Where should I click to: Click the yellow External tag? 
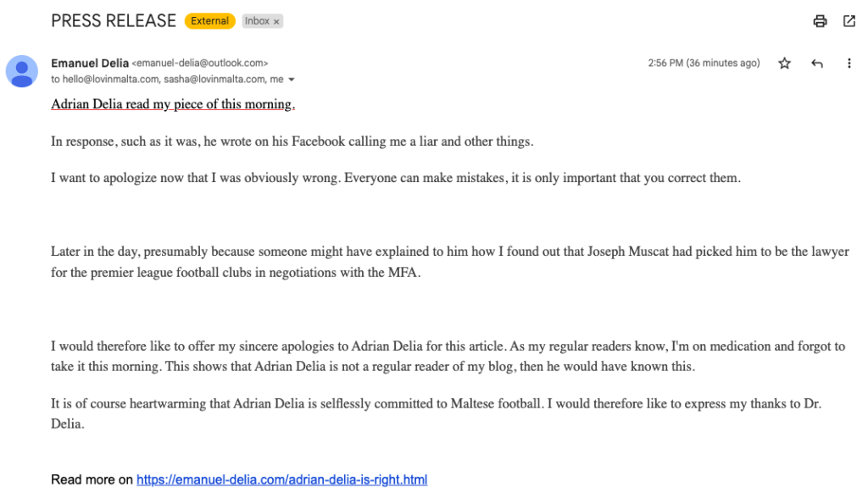(x=209, y=21)
